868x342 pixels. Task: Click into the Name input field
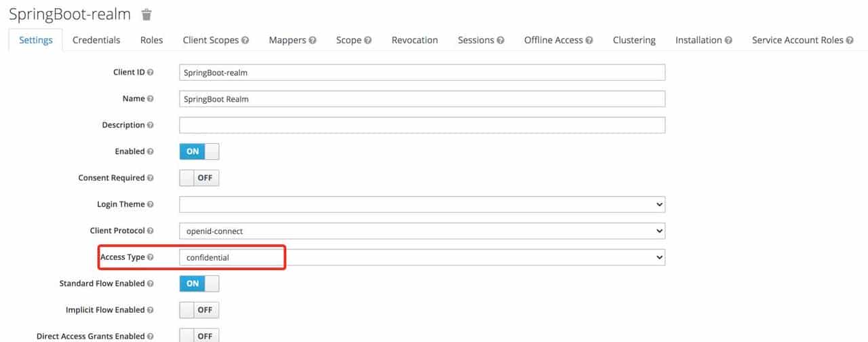[422, 98]
